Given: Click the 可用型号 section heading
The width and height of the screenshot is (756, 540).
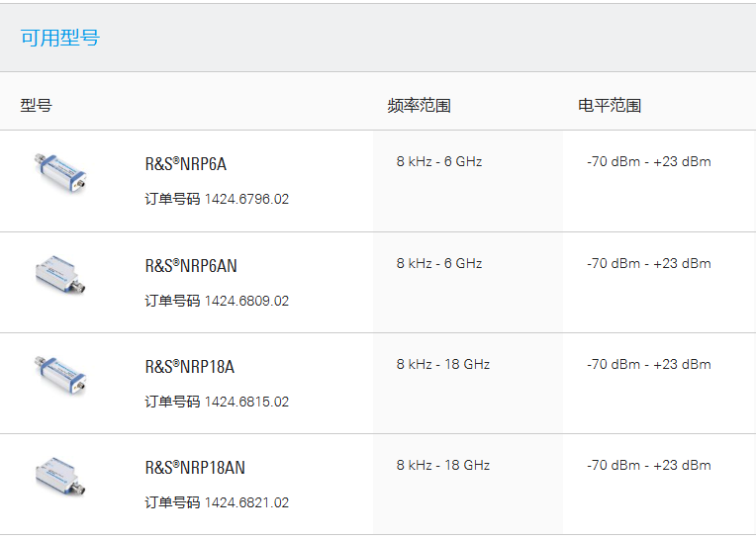Looking at the screenshot, I should [59, 38].
